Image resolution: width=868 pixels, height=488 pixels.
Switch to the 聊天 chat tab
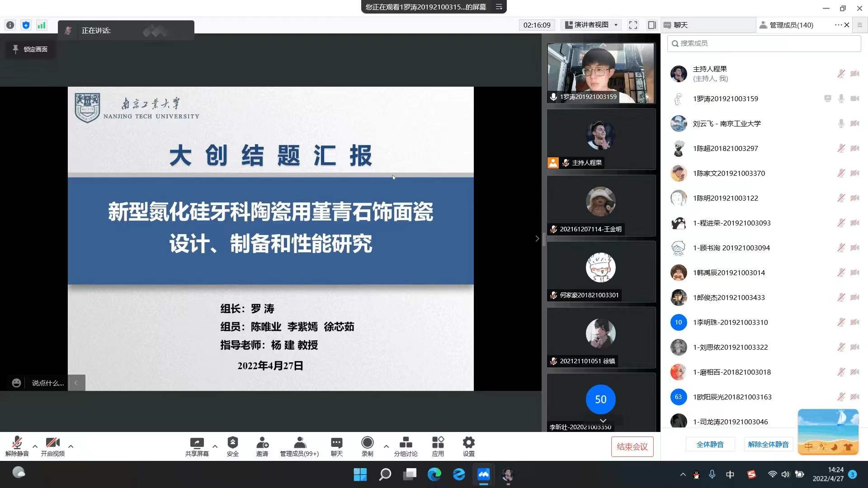click(x=680, y=25)
